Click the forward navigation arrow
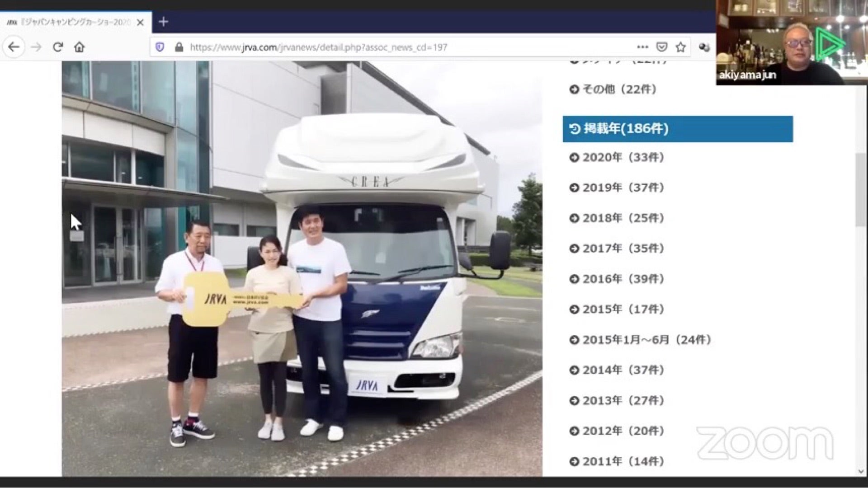The image size is (868, 488). [x=36, y=47]
